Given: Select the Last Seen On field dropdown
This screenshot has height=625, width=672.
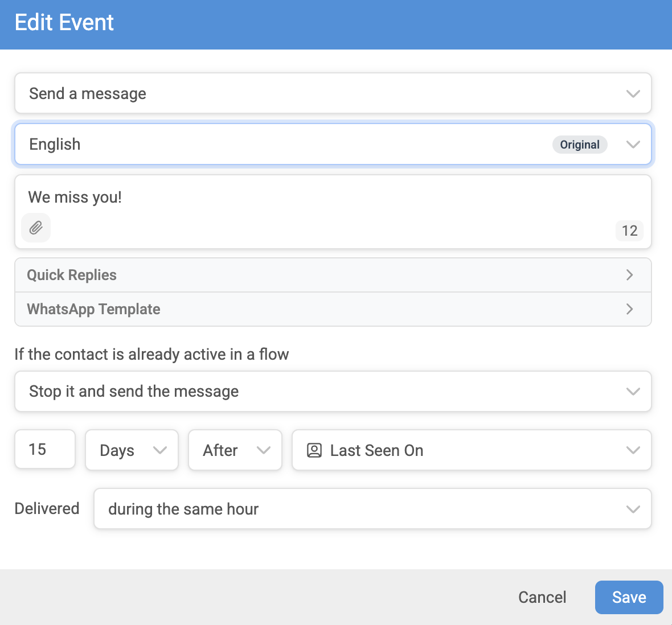Looking at the screenshot, I should pos(472,450).
